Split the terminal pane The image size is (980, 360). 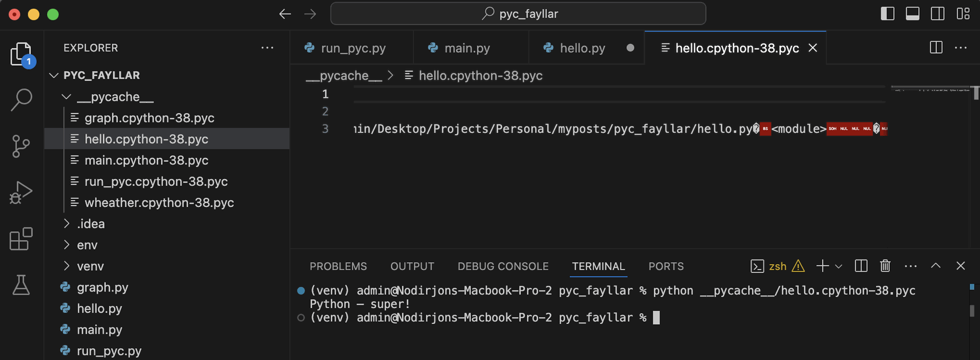[x=861, y=266]
